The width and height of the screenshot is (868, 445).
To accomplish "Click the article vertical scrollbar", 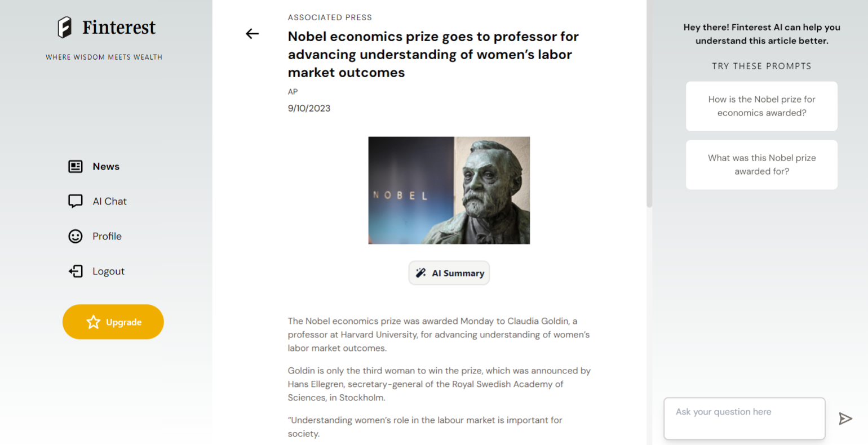I will point(649,104).
